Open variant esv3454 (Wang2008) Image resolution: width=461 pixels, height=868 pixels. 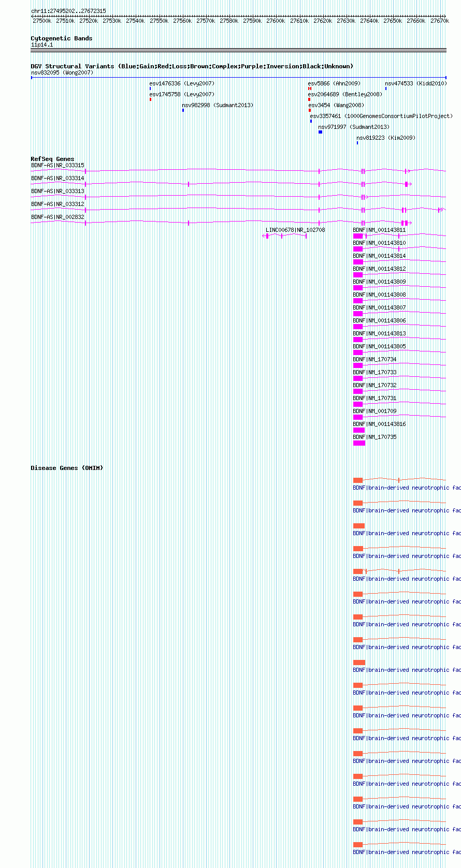(336, 105)
